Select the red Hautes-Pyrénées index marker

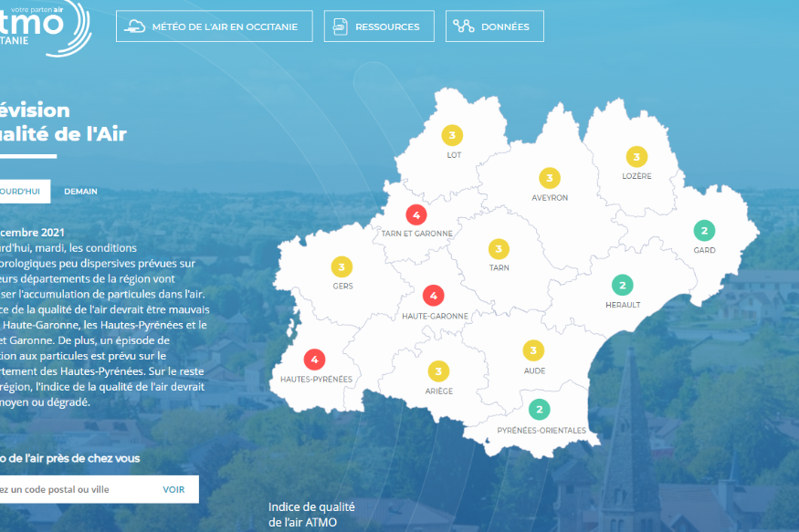(315, 359)
